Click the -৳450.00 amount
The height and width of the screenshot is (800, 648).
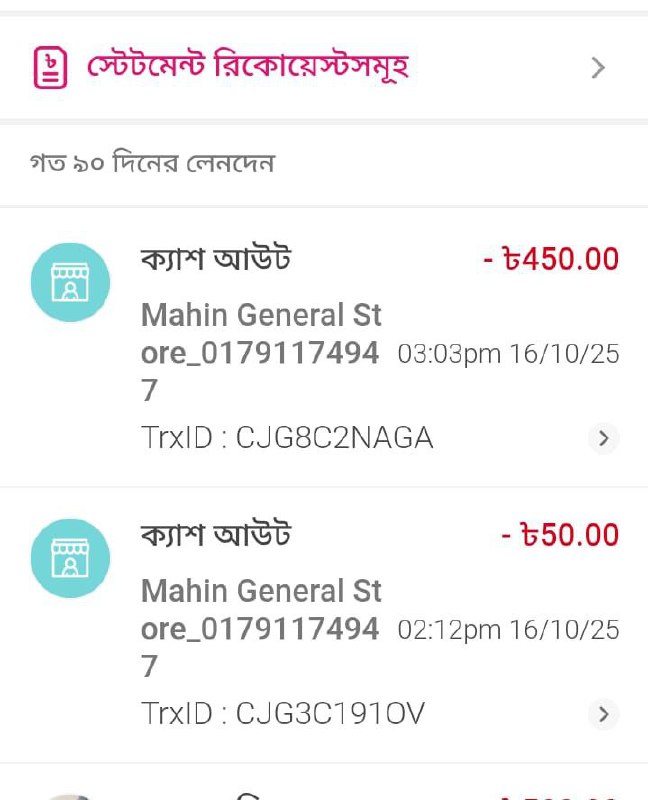click(x=551, y=260)
